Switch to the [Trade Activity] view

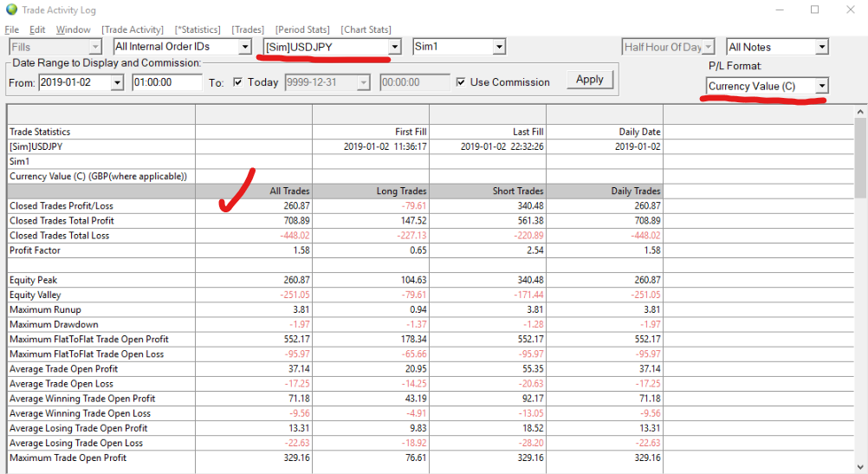[x=133, y=29]
